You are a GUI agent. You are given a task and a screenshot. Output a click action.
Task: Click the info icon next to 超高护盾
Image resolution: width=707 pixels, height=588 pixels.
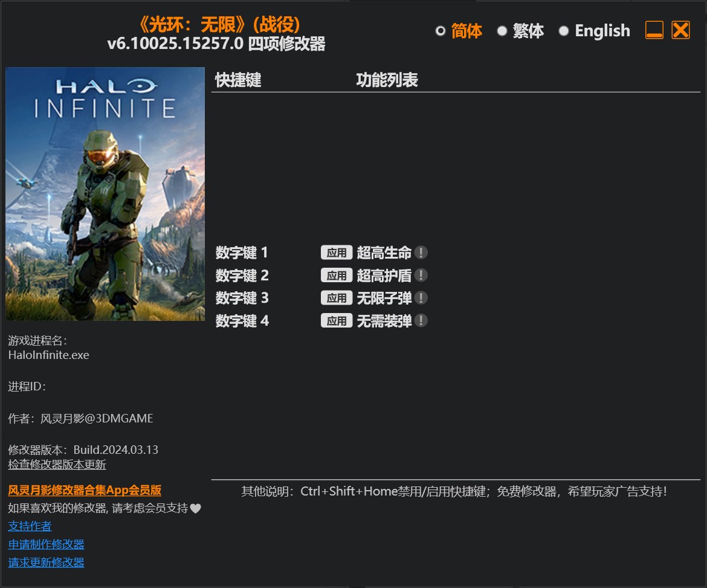click(x=421, y=275)
